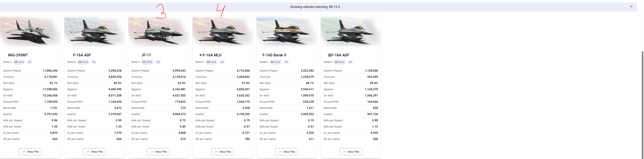Screen dimensions: 644x159
Task: Click the circle emblem beside rank #6 F-16A ADF
Action: tap(329, 55)
